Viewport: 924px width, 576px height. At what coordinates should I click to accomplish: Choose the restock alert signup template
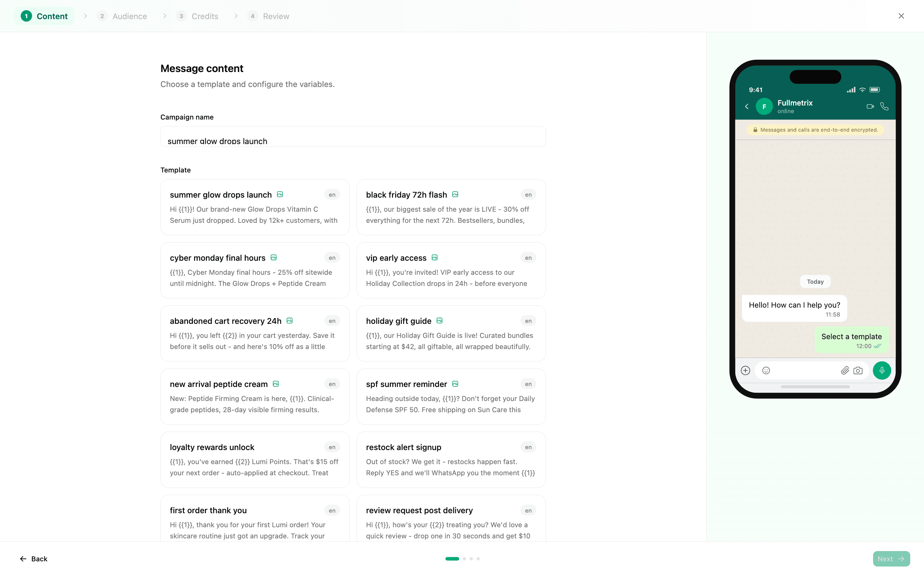pos(451,460)
